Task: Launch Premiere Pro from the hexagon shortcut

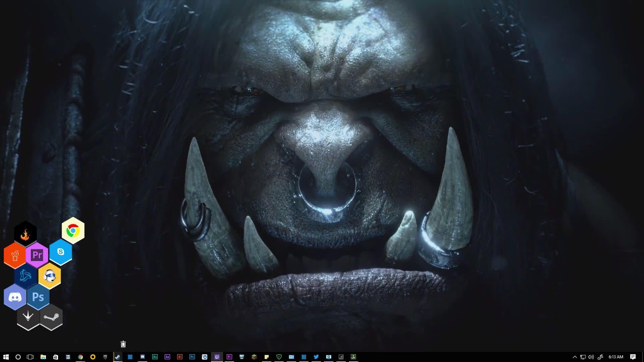Action: 37,255
